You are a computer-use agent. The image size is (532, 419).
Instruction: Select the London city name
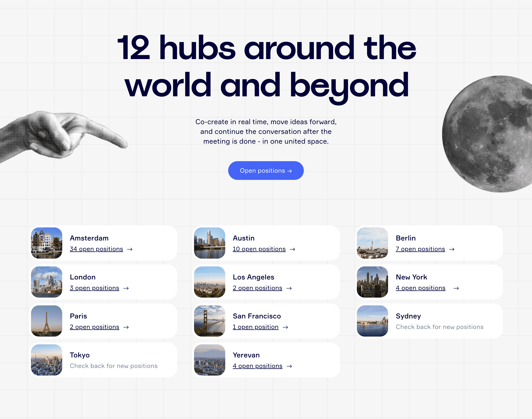[83, 277]
